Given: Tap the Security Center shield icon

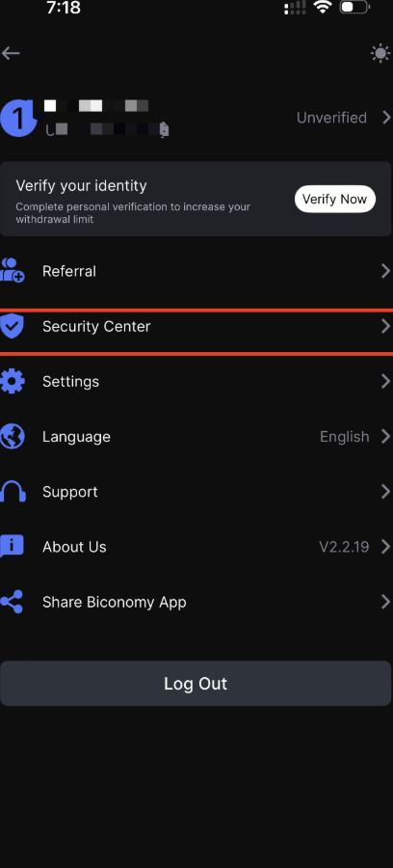Looking at the screenshot, I should coord(13,326).
